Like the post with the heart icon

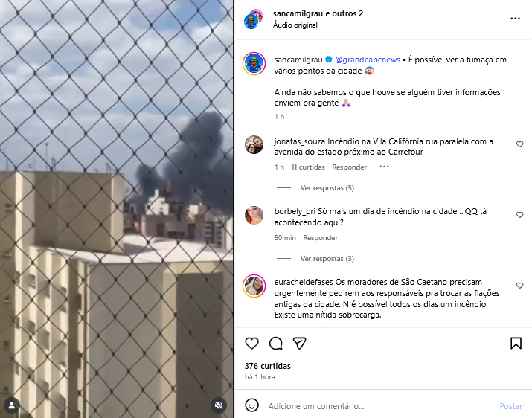point(251,344)
